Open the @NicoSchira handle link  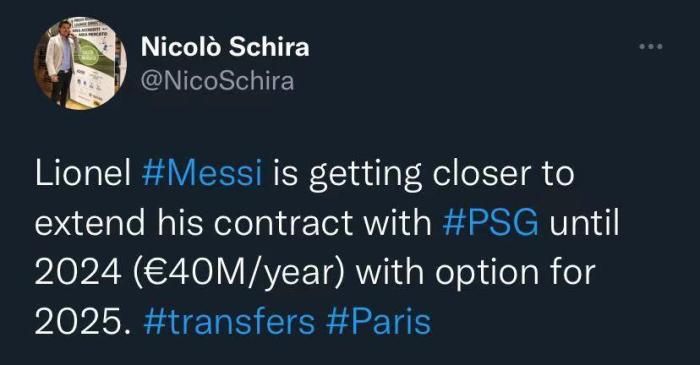(217, 81)
